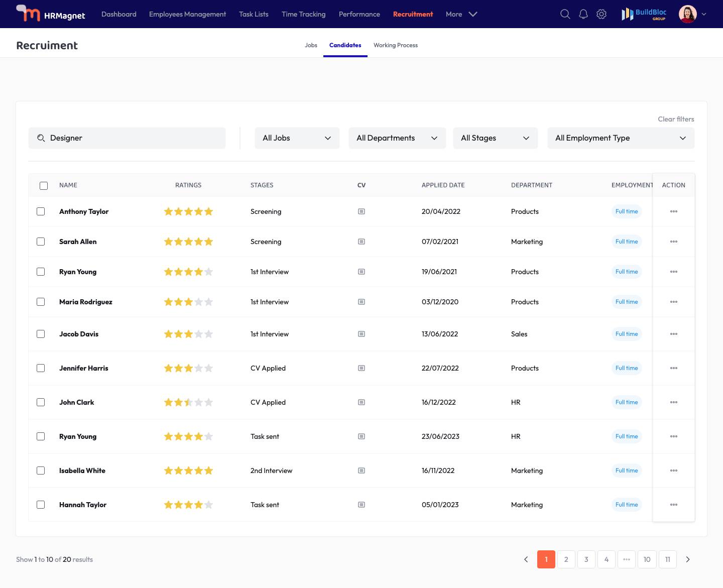Switch to Working Process tab
The image size is (723, 588).
point(396,45)
